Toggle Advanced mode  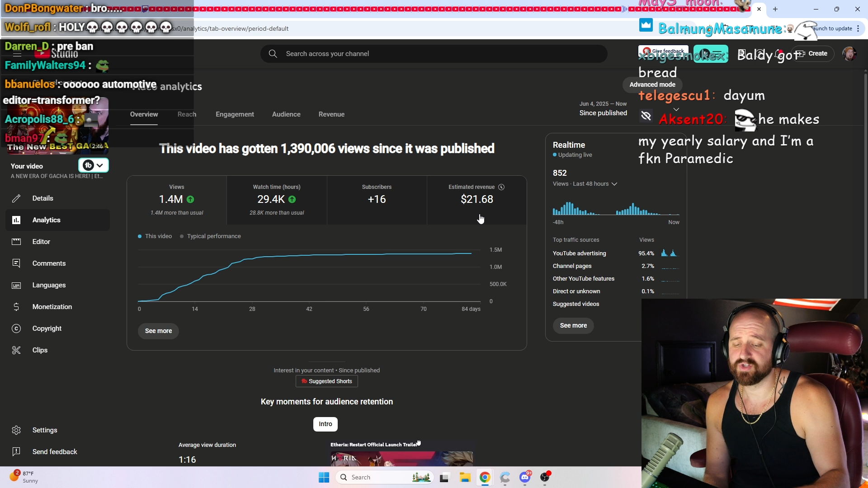point(652,84)
